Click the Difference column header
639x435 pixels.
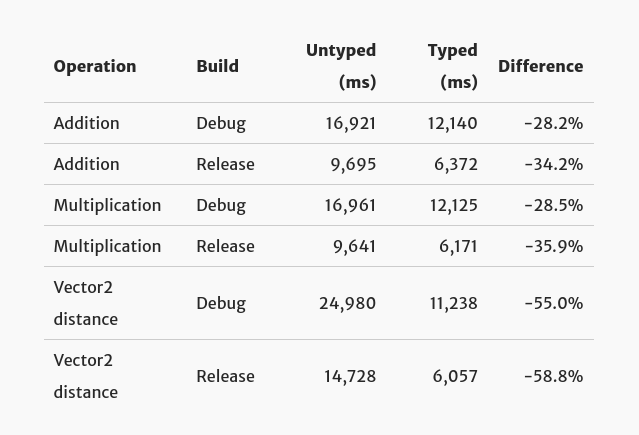point(540,66)
